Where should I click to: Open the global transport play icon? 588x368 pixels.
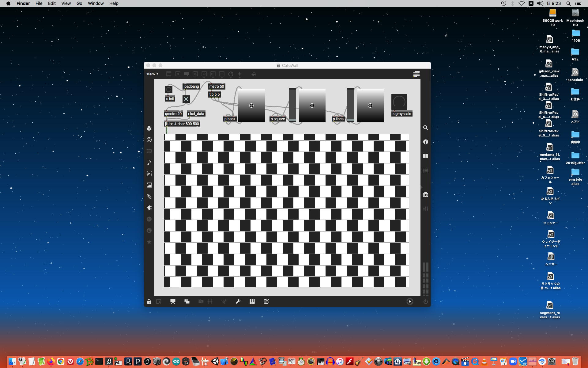pyautogui.click(x=410, y=301)
